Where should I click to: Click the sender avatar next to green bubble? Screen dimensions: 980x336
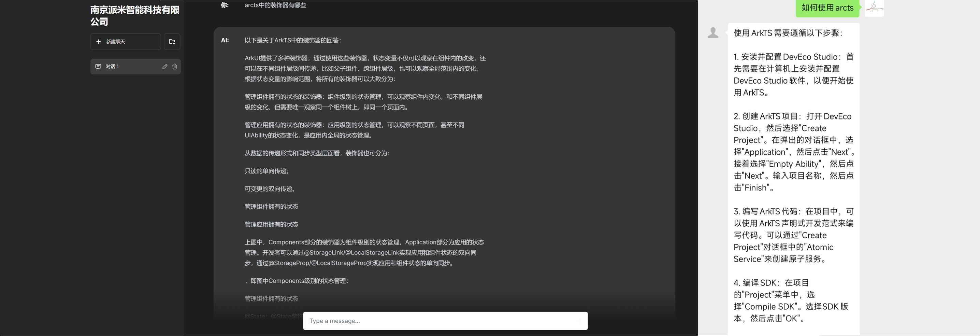pos(874,8)
